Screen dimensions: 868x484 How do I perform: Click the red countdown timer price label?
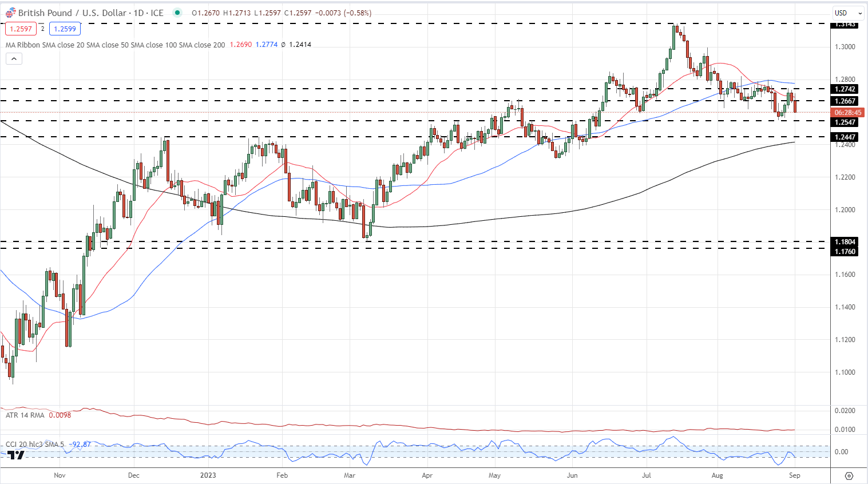coord(847,113)
